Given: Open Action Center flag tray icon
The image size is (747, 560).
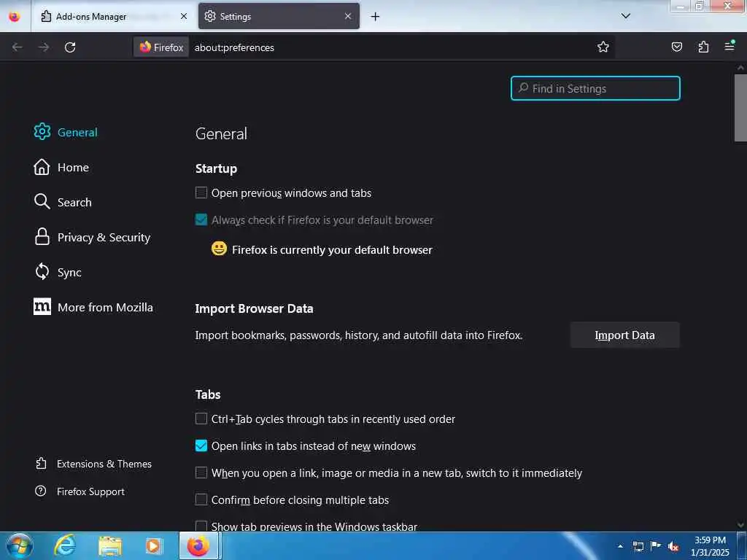Looking at the screenshot, I should point(656,546).
